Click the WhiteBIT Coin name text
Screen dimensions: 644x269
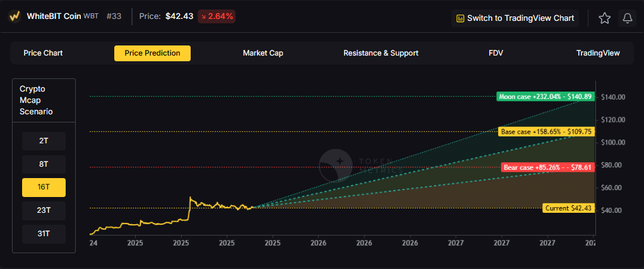coord(54,17)
